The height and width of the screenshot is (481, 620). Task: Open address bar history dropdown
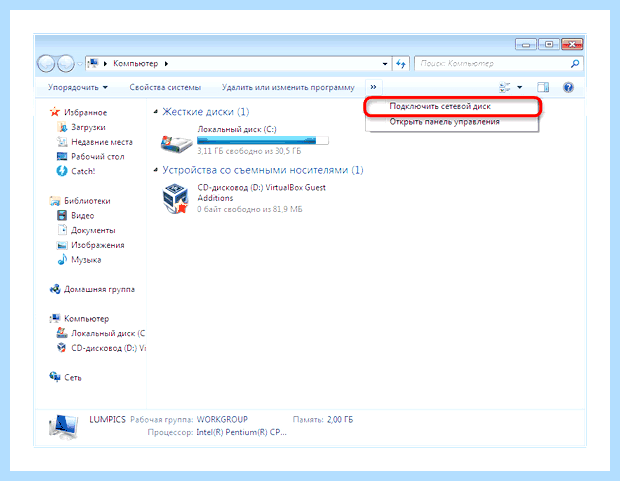[x=385, y=64]
